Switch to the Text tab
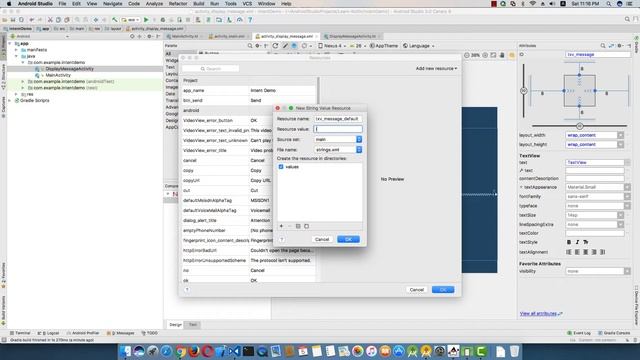Viewport: 640px width, 360px height. [193, 324]
